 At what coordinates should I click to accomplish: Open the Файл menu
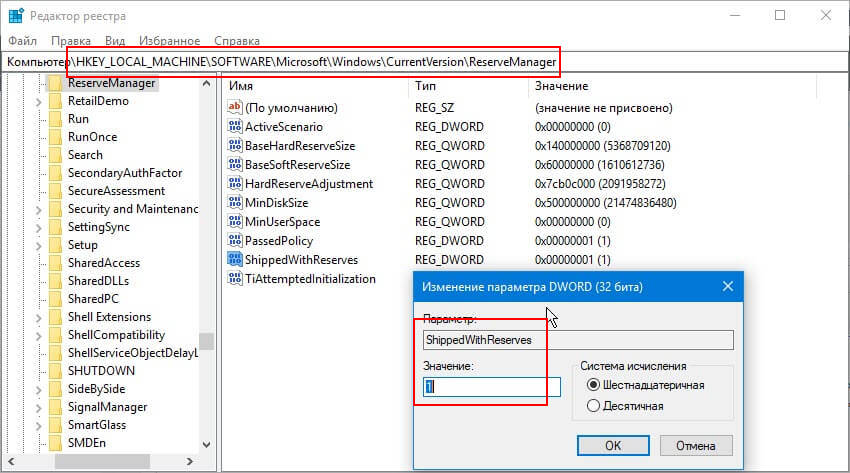(22, 41)
